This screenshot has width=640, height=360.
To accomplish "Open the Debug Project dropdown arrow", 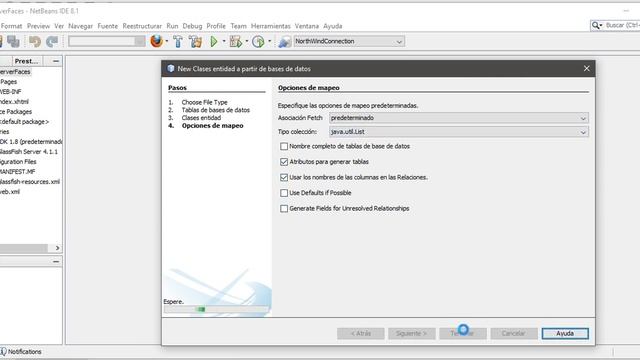I will [247, 42].
